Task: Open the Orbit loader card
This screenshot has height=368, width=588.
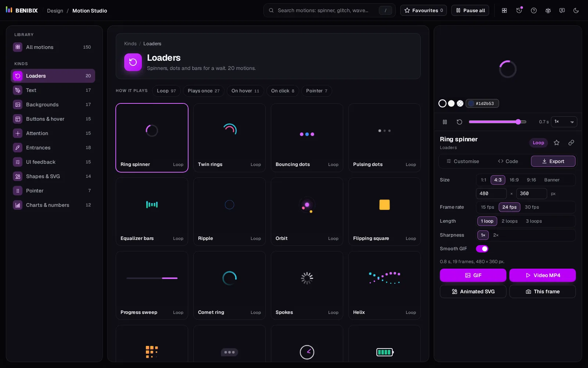Action: point(307,212)
